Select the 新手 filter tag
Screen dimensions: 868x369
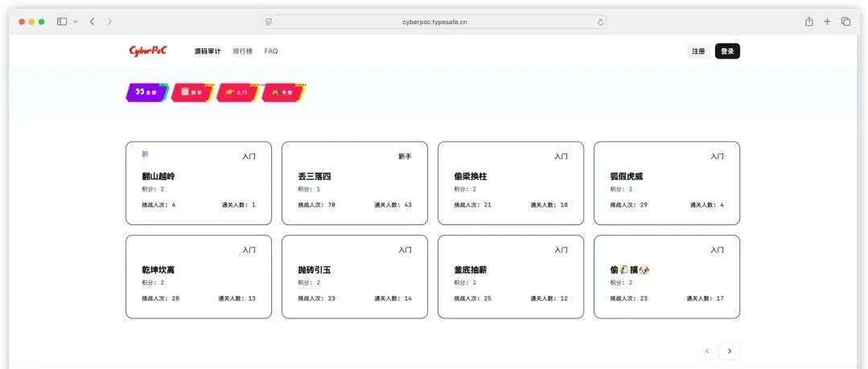pyautogui.click(x=192, y=92)
